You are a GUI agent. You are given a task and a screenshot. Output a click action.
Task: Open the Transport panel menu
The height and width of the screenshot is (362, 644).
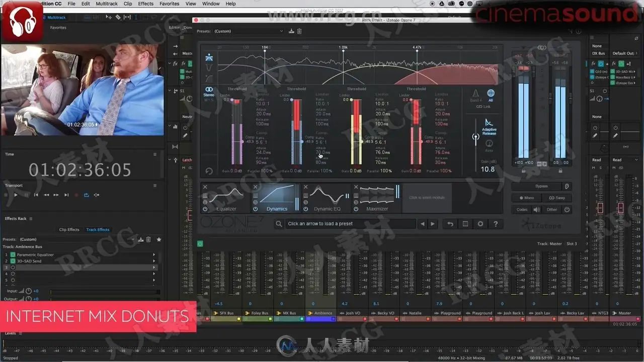[155, 186]
